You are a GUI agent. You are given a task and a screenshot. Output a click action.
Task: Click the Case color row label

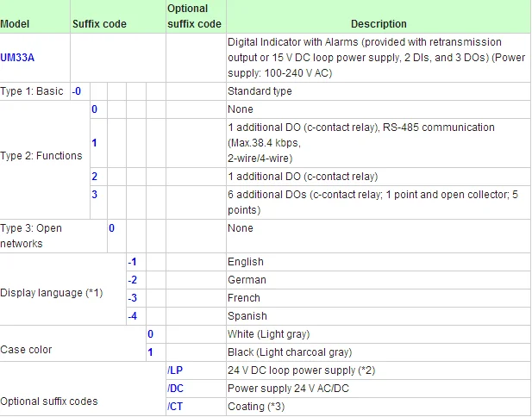[x=26, y=349]
